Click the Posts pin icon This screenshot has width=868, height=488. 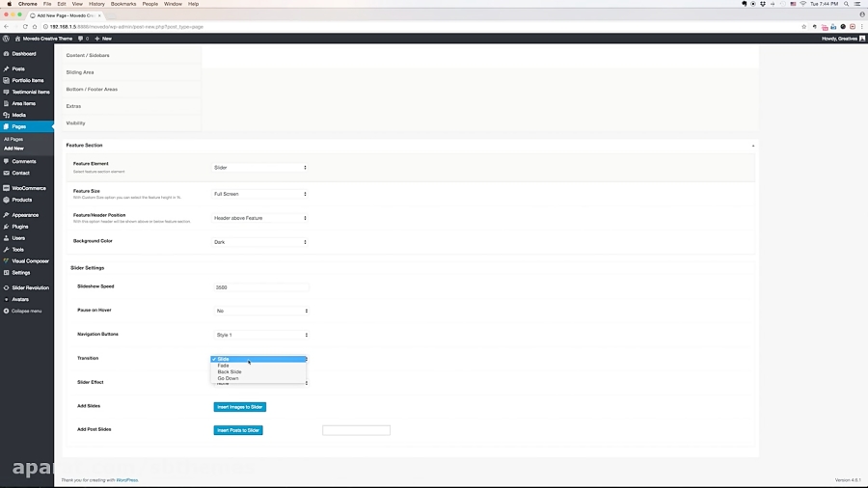(x=6, y=68)
